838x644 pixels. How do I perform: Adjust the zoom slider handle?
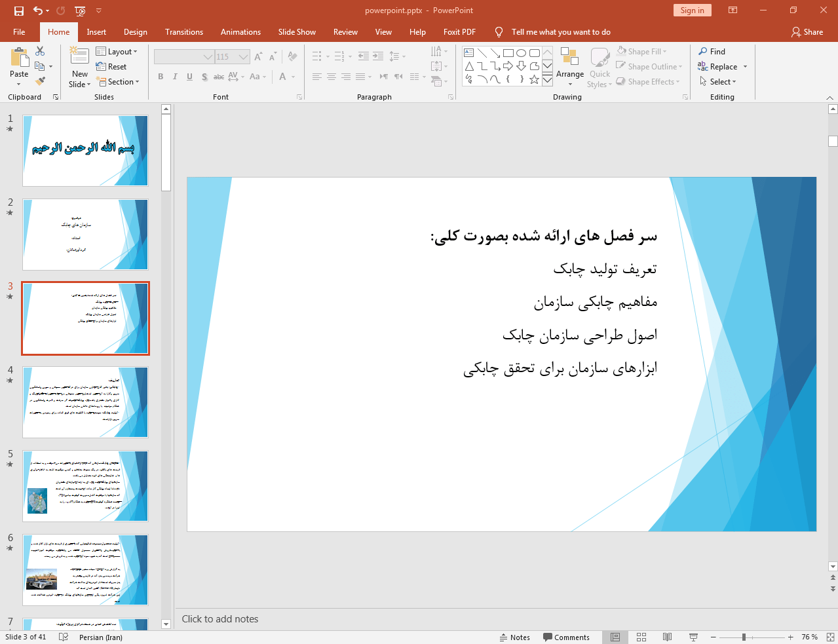(744, 637)
